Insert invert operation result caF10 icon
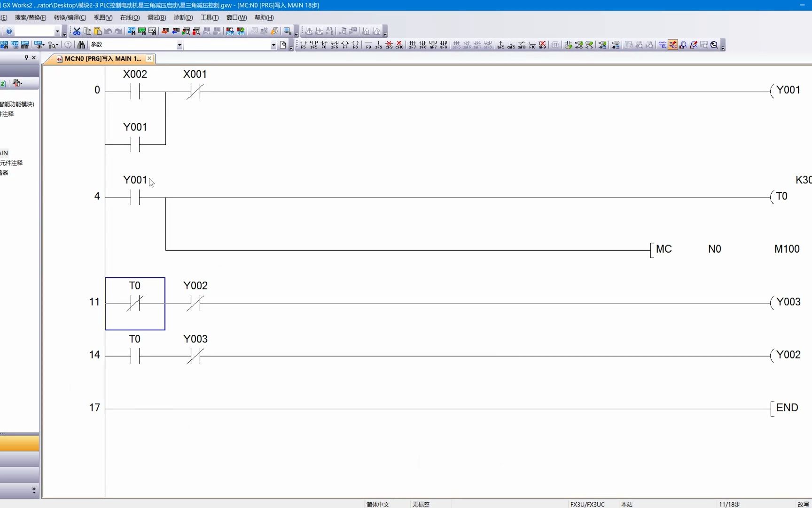Viewport: 812px width, 508px height. pos(522,45)
